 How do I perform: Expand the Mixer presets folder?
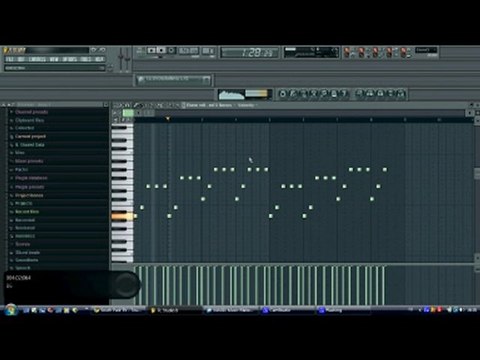[x=29, y=161]
